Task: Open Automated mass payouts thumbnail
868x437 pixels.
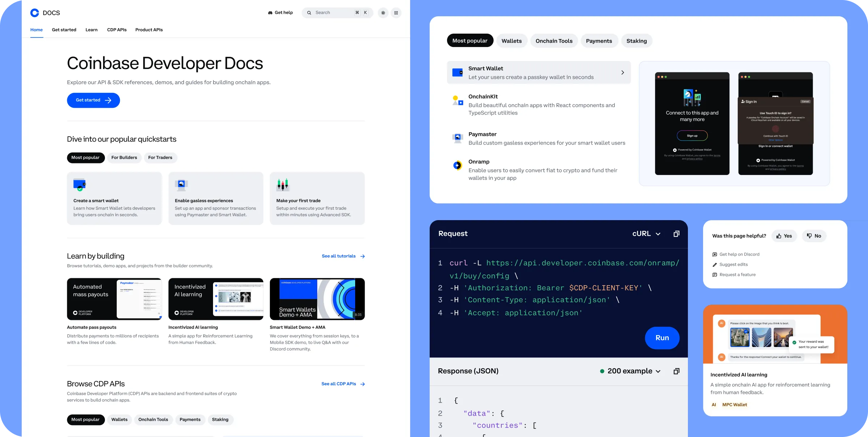Action: 114,299
